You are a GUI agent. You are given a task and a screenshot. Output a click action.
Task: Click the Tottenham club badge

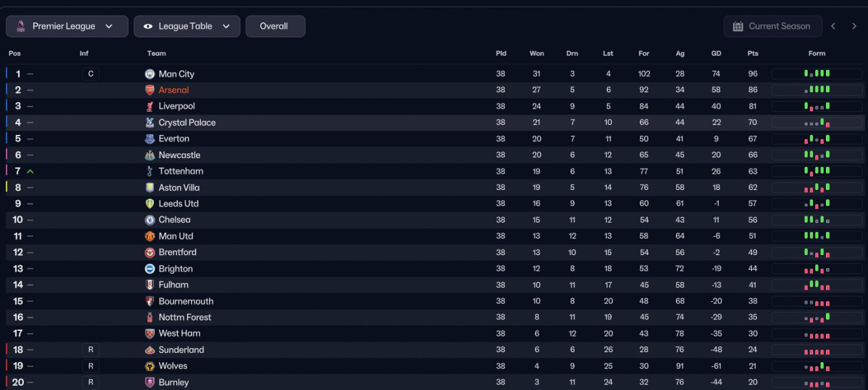[x=150, y=172]
